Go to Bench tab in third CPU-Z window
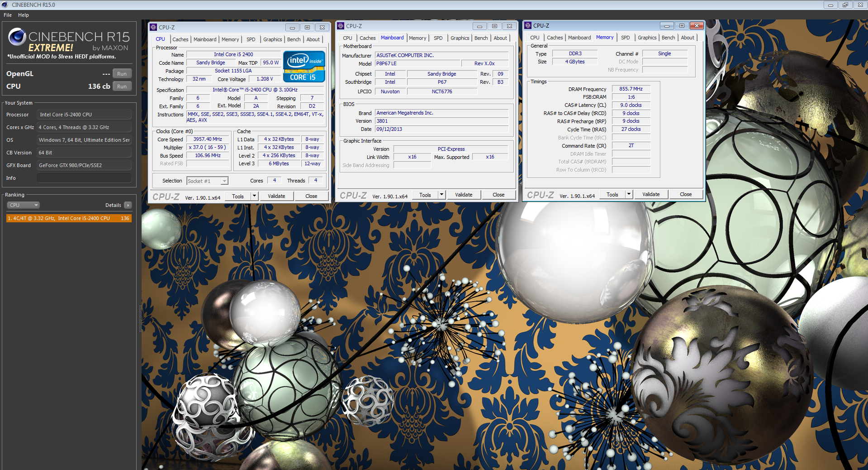The image size is (868, 470). (669, 38)
